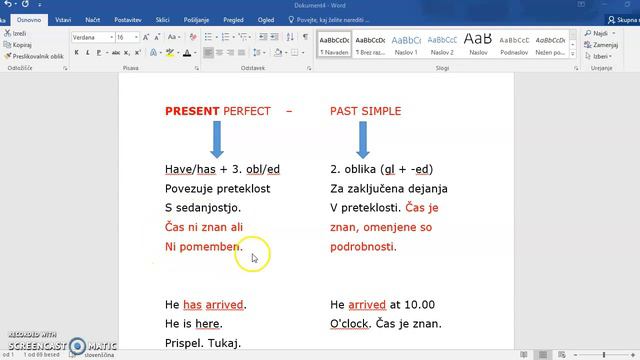
Task: Apply shading to paragraph
Action: point(278,53)
